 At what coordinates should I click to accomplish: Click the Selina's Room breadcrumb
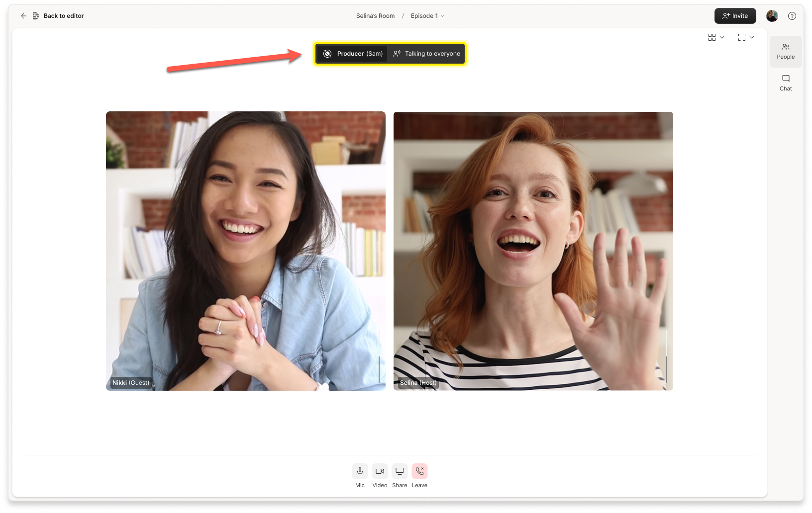tap(375, 16)
